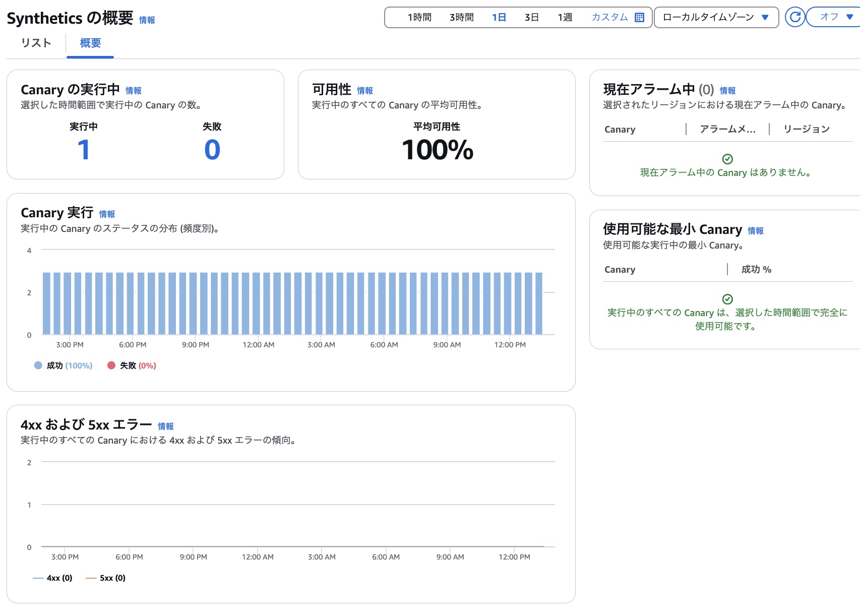Select the 1日 time range
Viewport: 860px width, 616px height.
(x=499, y=18)
